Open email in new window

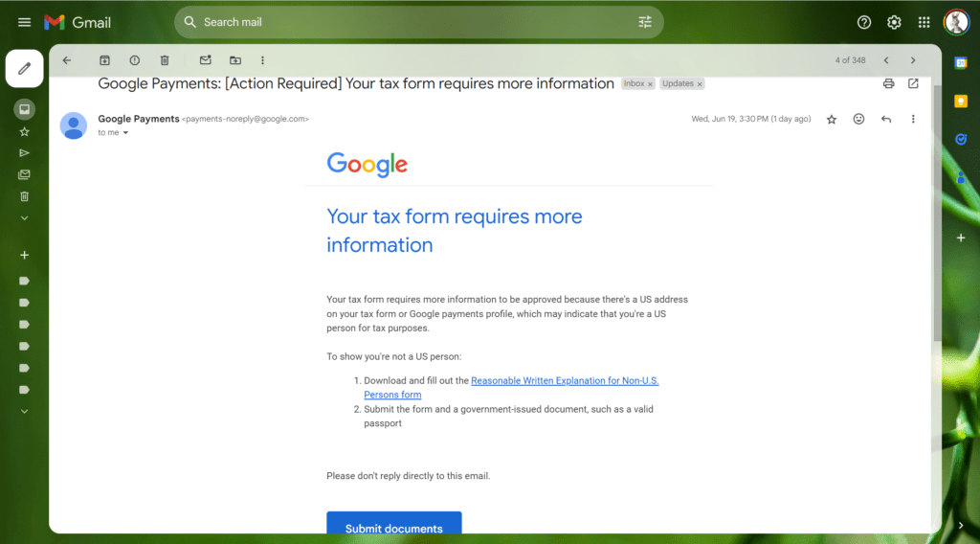(913, 83)
